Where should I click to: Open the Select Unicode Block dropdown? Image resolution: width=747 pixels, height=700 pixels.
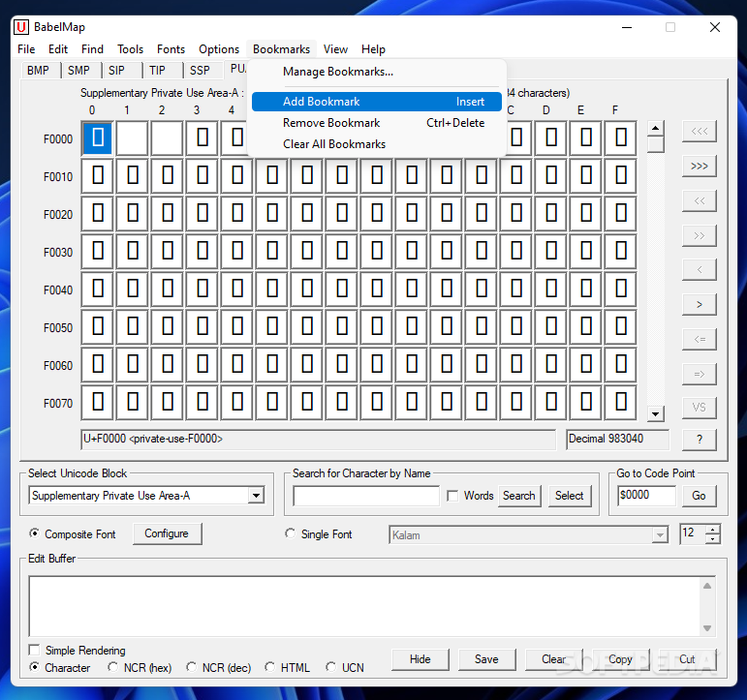(x=257, y=496)
